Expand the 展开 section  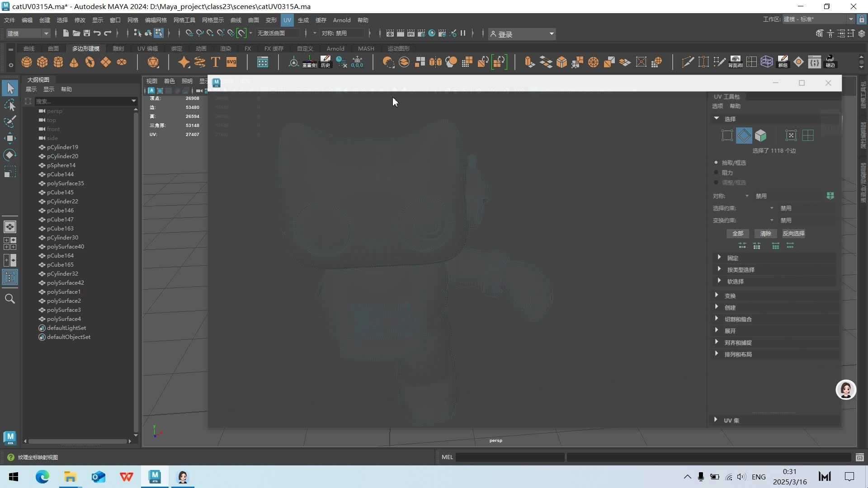point(717,331)
